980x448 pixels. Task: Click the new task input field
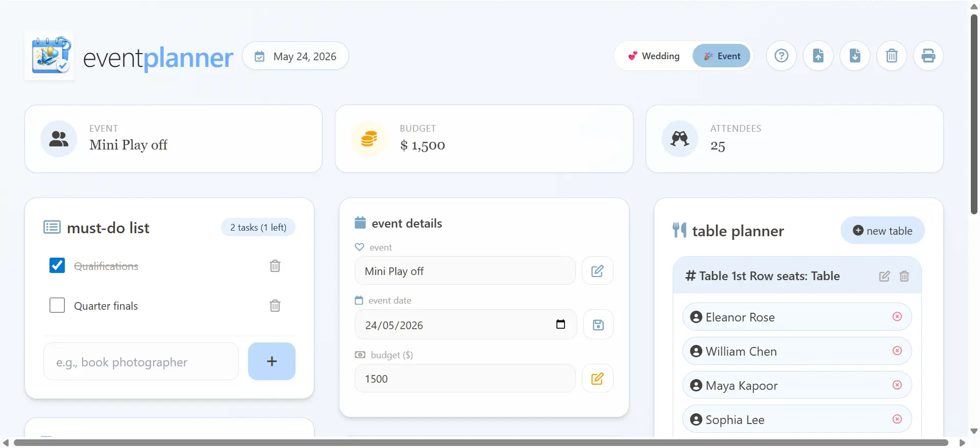pos(141,361)
